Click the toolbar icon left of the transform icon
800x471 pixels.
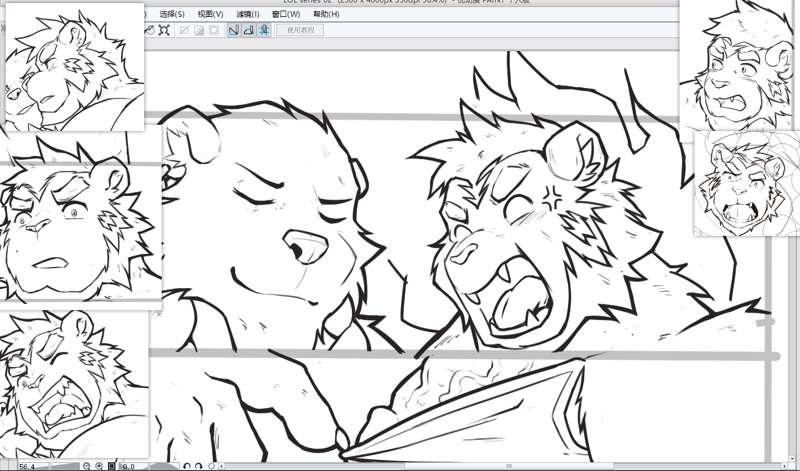point(149,30)
